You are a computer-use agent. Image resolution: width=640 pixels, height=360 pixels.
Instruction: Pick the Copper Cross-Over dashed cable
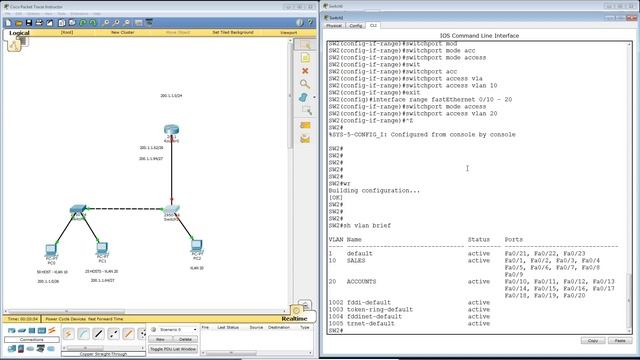(113, 334)
